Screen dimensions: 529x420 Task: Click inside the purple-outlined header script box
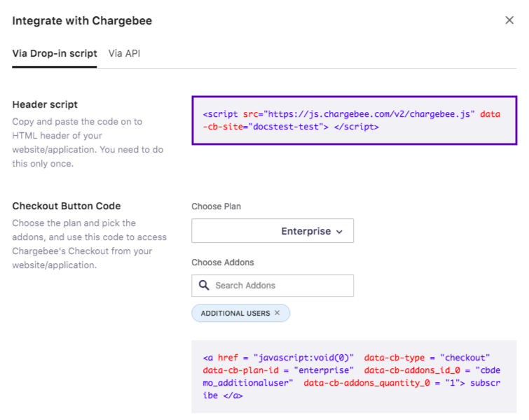(354, 120)
